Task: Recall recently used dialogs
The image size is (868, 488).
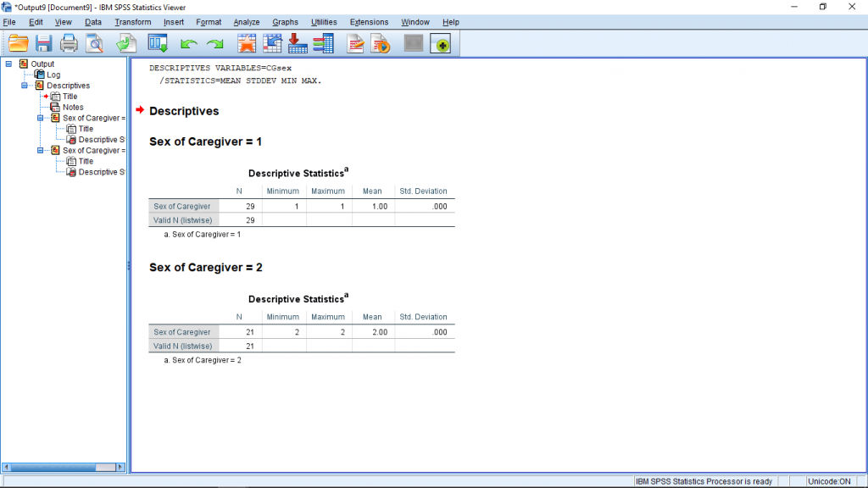Action: 246,43
